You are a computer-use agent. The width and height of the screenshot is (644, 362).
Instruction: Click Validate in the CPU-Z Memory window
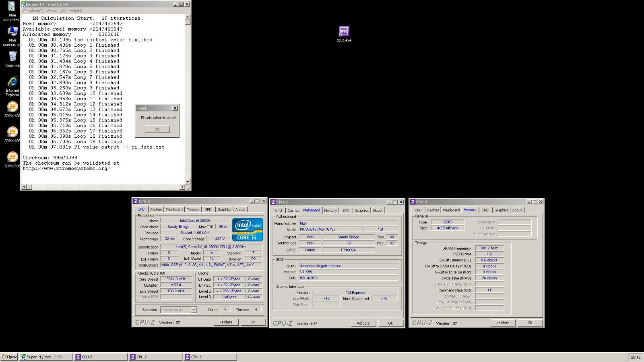tap(503, 323)
